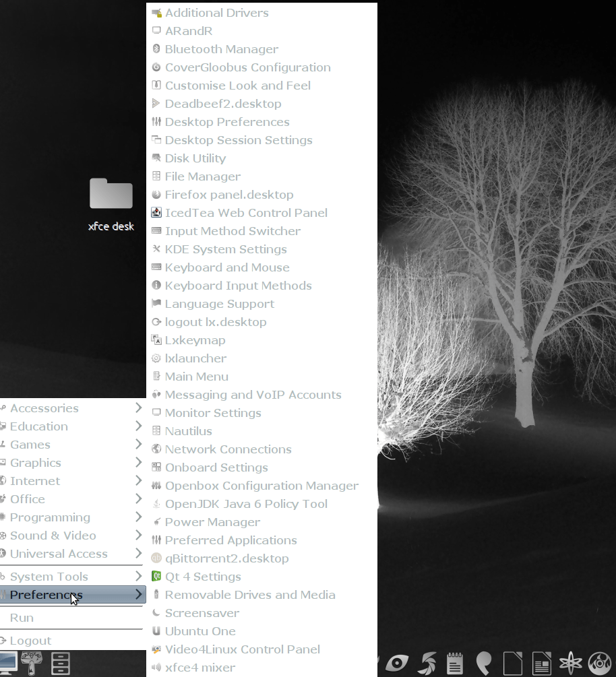The height and width of the screenshot is (677, 616).
Task: Click the swirl icon in bottom dock
Action: pos(427,663)
